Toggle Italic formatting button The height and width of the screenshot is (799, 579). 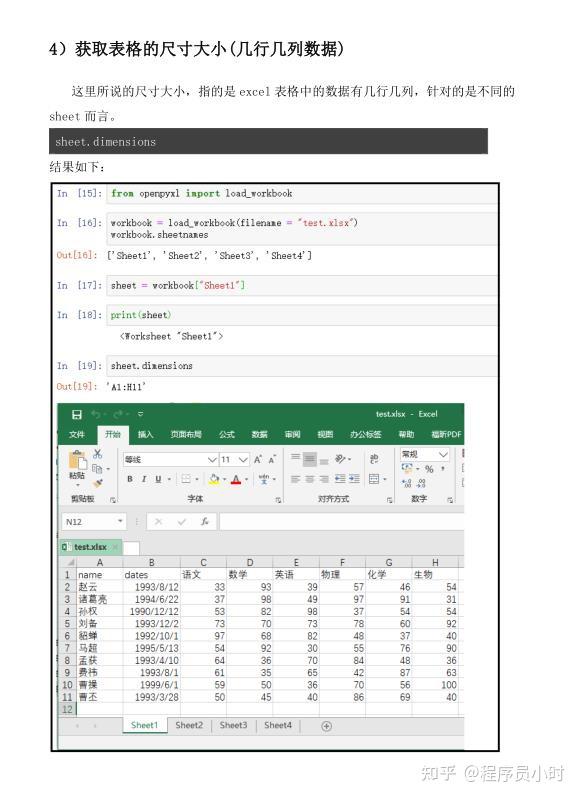144,479
